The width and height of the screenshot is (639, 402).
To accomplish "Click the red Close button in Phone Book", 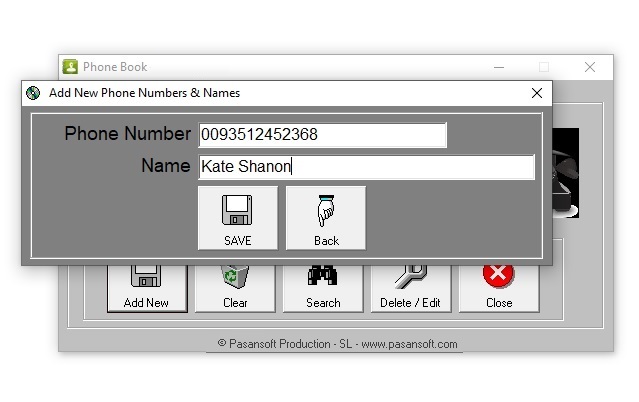I will [499, 289].
